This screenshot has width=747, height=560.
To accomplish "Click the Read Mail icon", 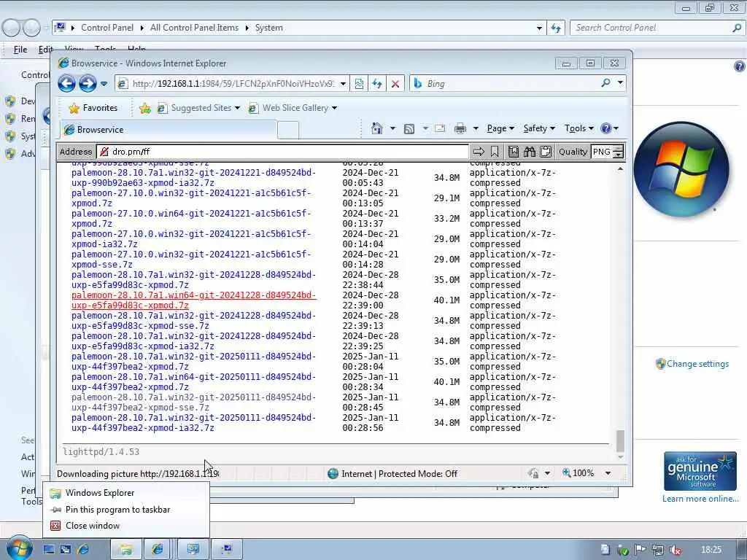I will click(x=440, y=128).
